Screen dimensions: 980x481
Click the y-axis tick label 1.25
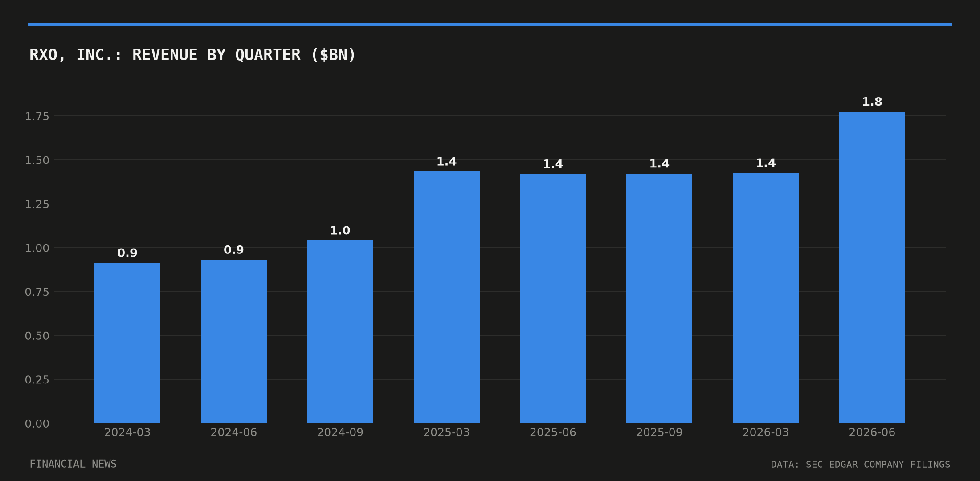37,204
